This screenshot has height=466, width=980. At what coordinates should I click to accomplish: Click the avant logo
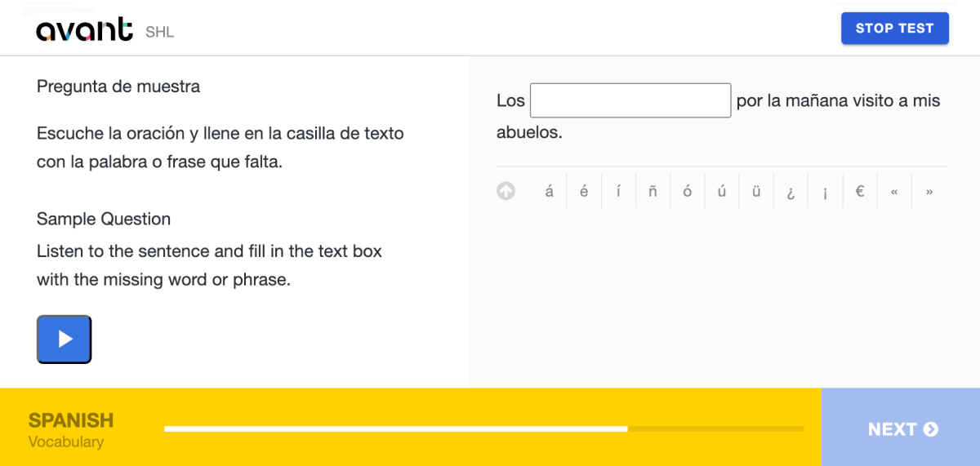coord(84,30)
